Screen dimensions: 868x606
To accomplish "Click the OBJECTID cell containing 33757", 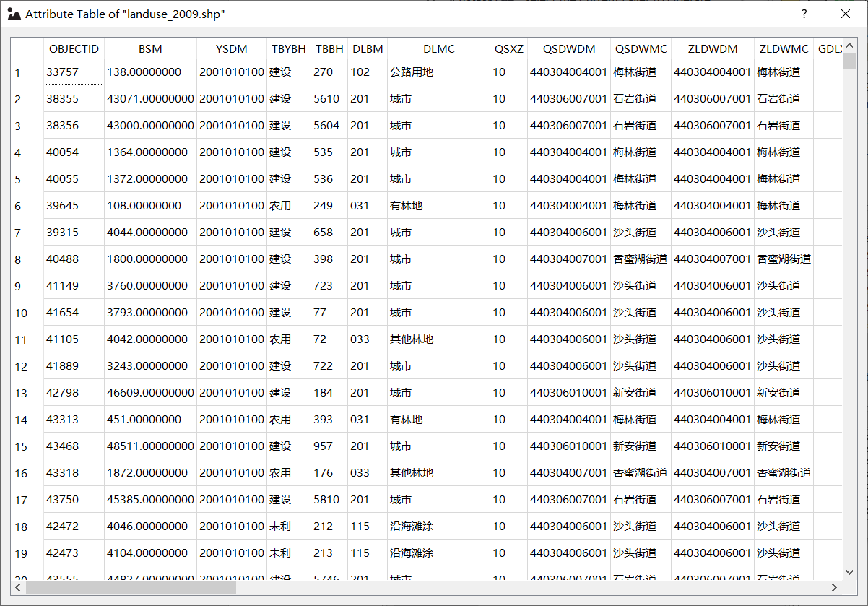I will (x=74, y=72).
